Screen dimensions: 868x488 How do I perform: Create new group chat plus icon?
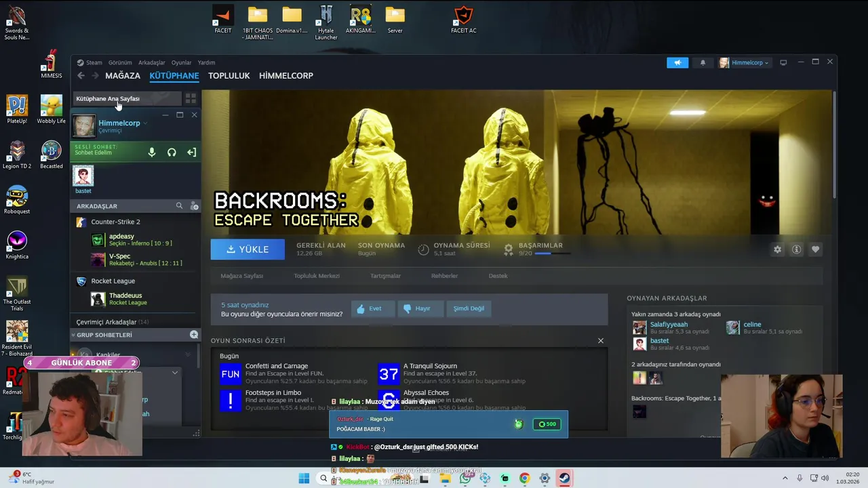point(194,335)
